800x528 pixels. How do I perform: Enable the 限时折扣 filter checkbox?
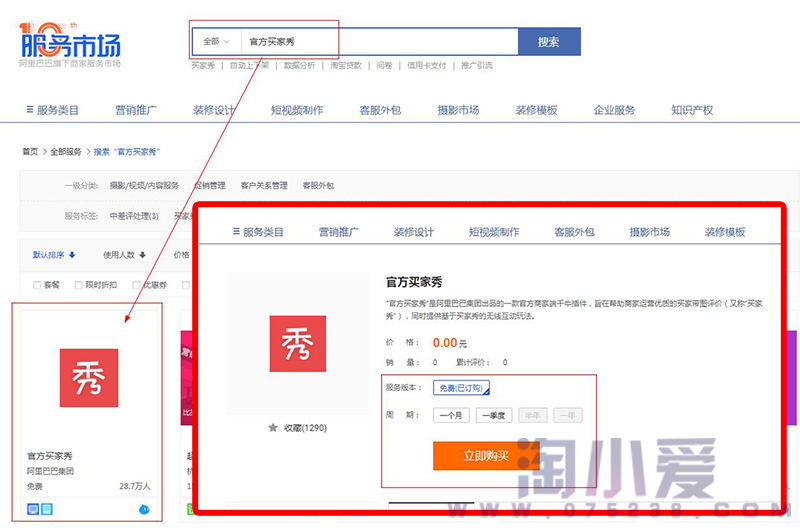pos(79,285)
